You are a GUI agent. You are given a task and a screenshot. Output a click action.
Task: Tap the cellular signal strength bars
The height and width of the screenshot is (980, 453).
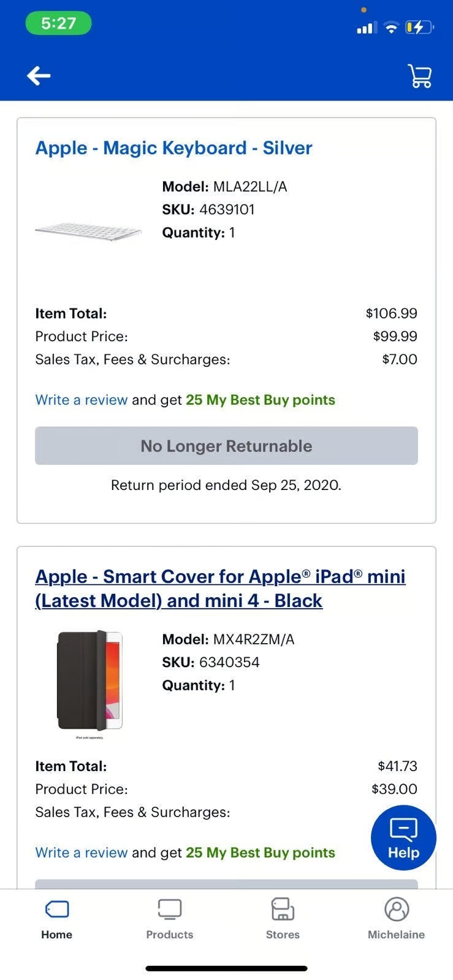tap(366, 27)
